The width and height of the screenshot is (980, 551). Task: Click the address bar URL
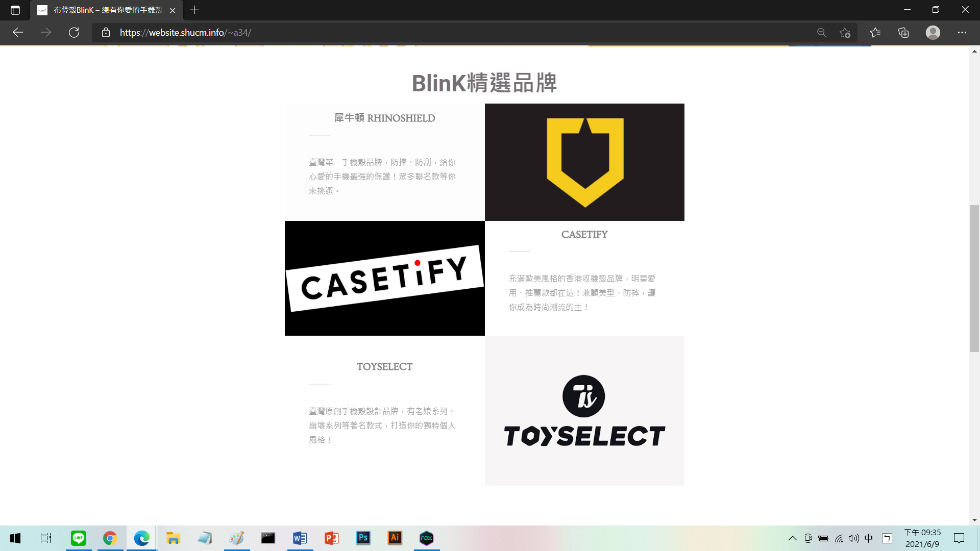(185, 33)
